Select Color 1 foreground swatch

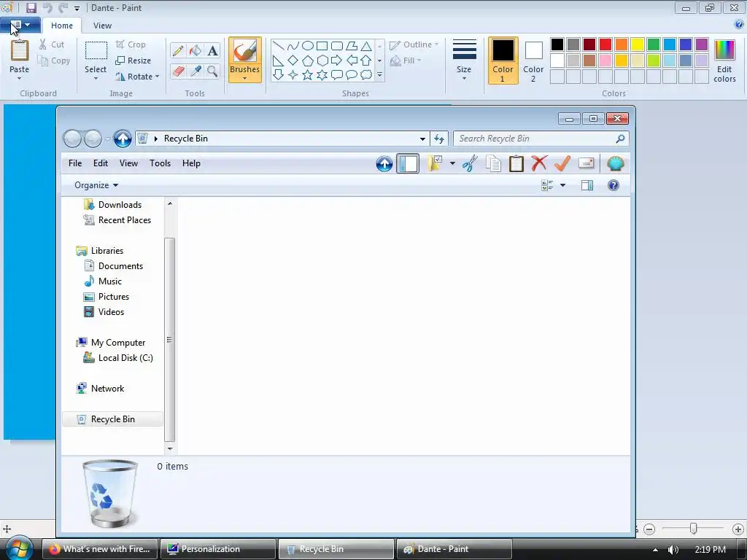(503, 61)
